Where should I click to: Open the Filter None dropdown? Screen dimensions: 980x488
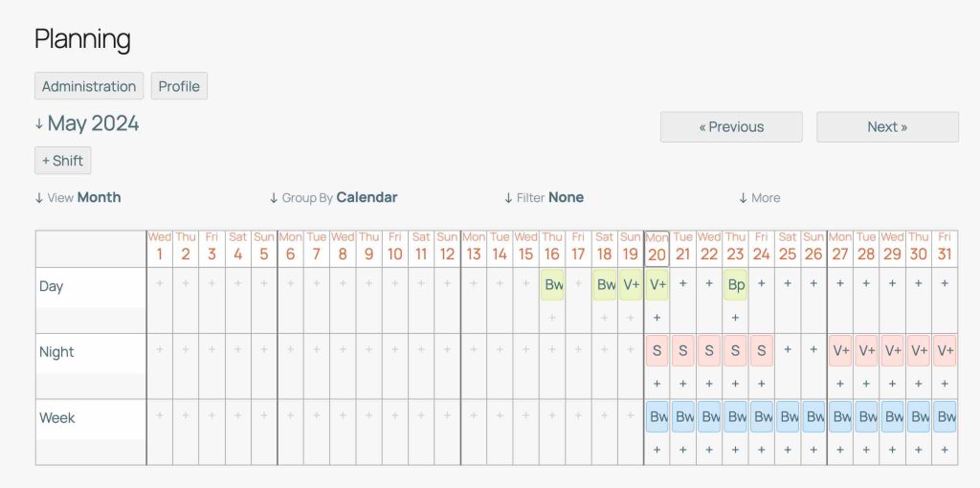coord(544,198)
